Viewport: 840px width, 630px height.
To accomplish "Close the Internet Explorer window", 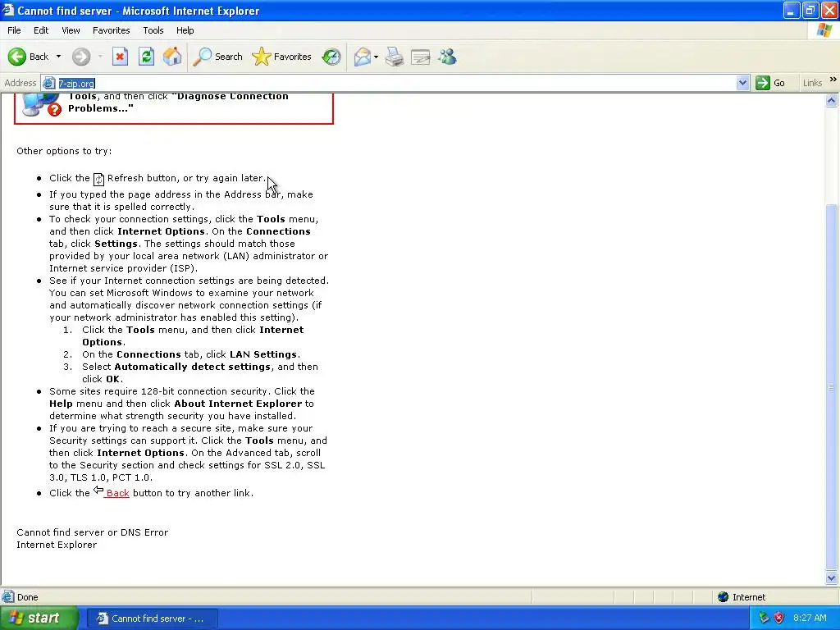I will pyautogui.click(x=830, y=10).
